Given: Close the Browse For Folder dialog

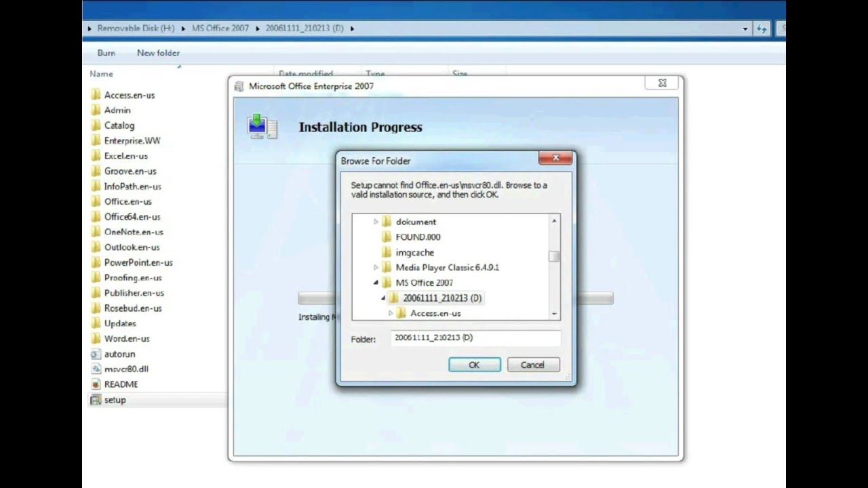Looking at the screenshot, I should [555, 158].
